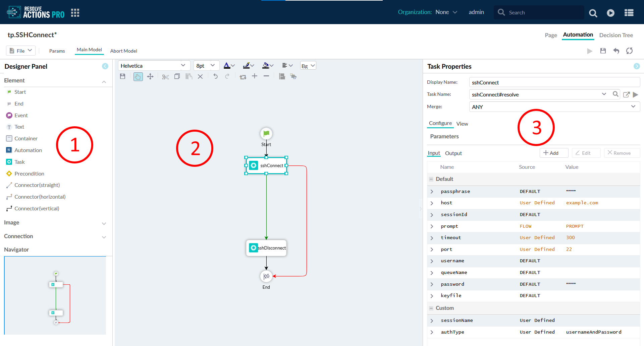Click the copy icon in canvas toolbar

(x=177, y=77)
